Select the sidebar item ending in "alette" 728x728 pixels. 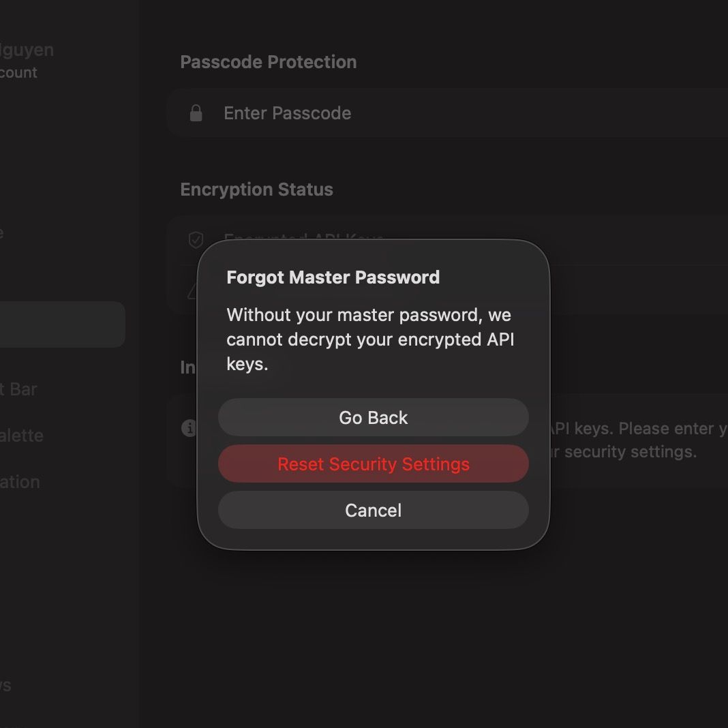click(x=21, y=436)
